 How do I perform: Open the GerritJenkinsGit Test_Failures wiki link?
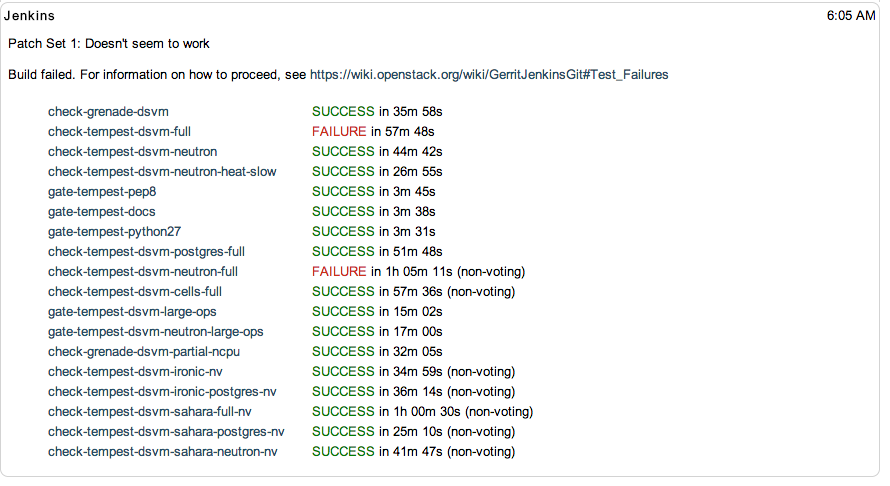[x=488, y=74]
